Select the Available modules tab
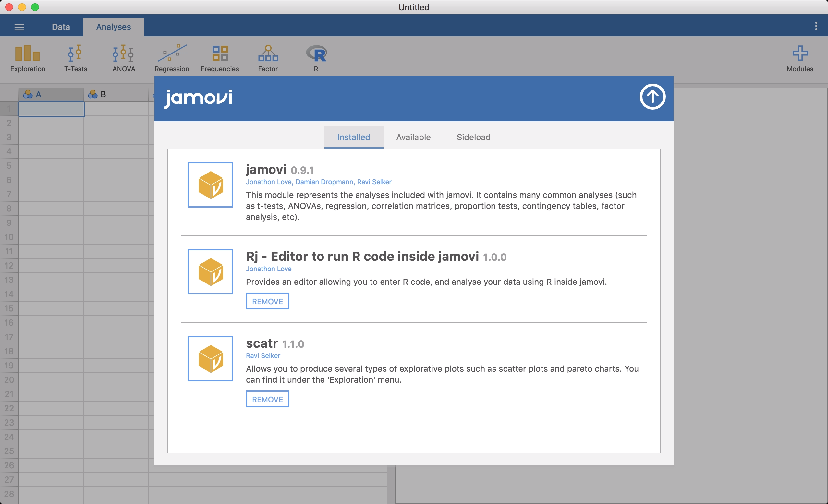 point(413,137)
